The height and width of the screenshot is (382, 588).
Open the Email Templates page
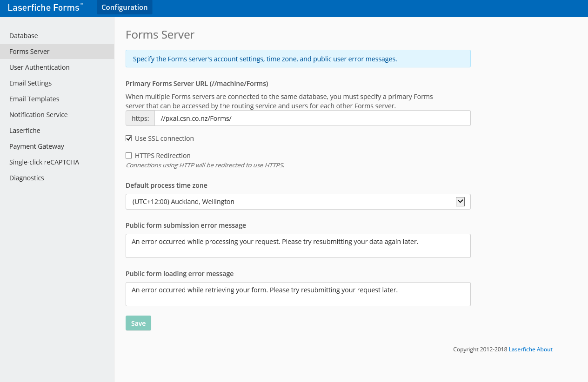pos(34,99)
